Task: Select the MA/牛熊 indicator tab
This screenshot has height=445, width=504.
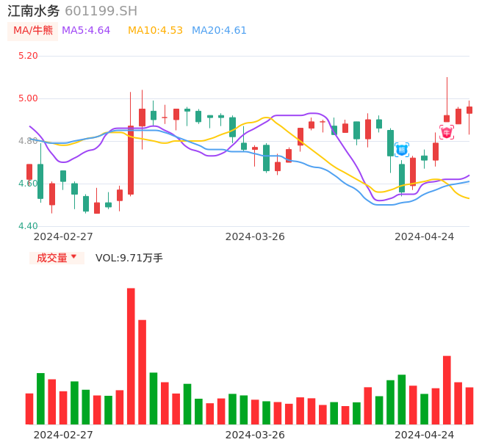Action: coord(33,31)
